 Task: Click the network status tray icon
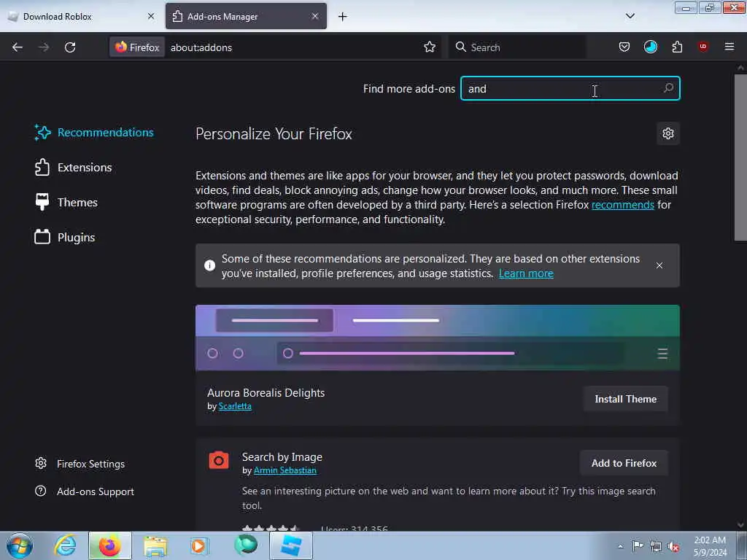click(x=656, y=546)
